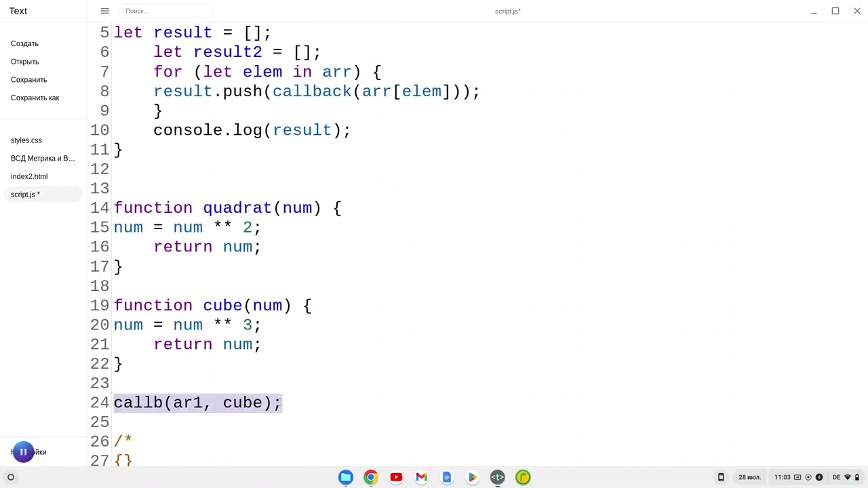
Task: Open the Phone Hub icon in the shelf
Action: (x=721, y=477)
